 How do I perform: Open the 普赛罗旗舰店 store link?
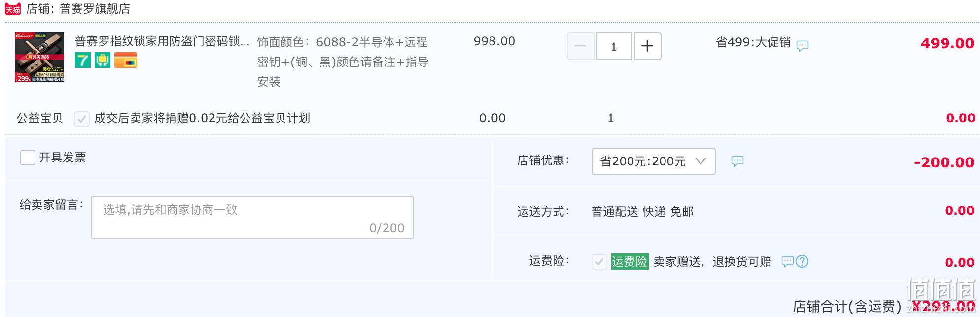[95, 9]
